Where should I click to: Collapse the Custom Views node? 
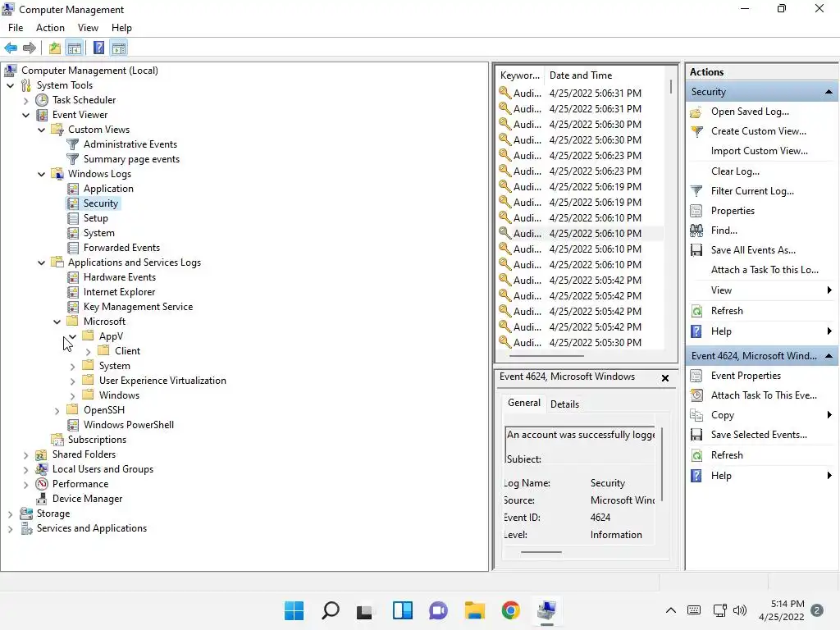41,130
